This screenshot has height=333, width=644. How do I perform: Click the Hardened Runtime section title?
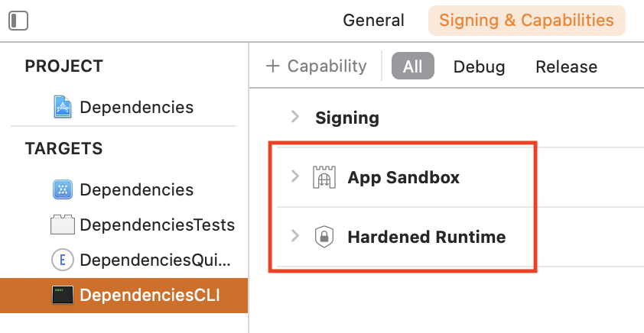coord(426,238)
